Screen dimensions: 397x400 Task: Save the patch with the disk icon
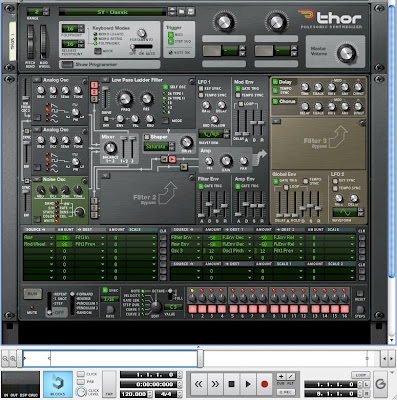click(x=191, y=12)
